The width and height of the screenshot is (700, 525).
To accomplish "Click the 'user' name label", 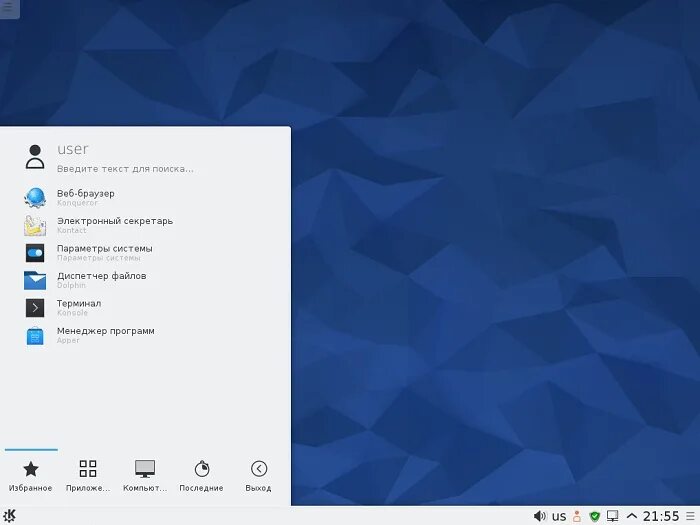I will click(73, 149).
